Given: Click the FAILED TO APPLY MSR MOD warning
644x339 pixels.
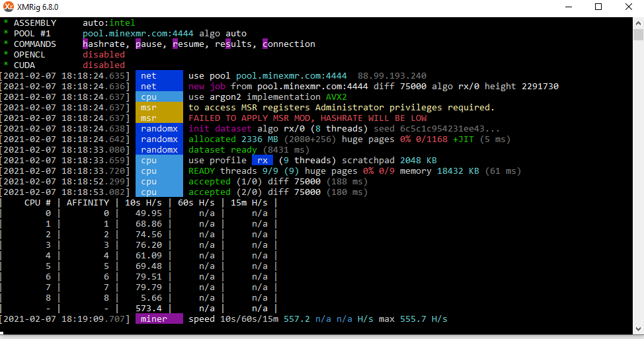Looking at the screenshot, I should coord(307,118).
